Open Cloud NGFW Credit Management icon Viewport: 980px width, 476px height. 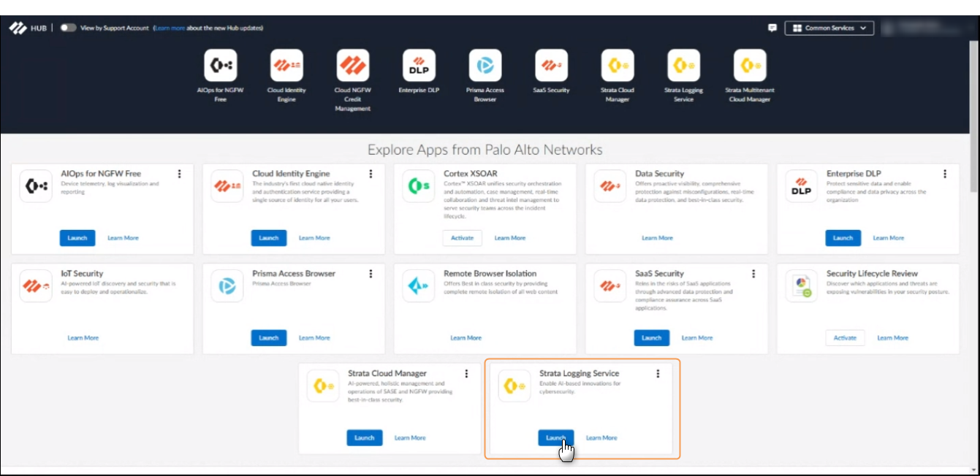[x=352, y=66]
